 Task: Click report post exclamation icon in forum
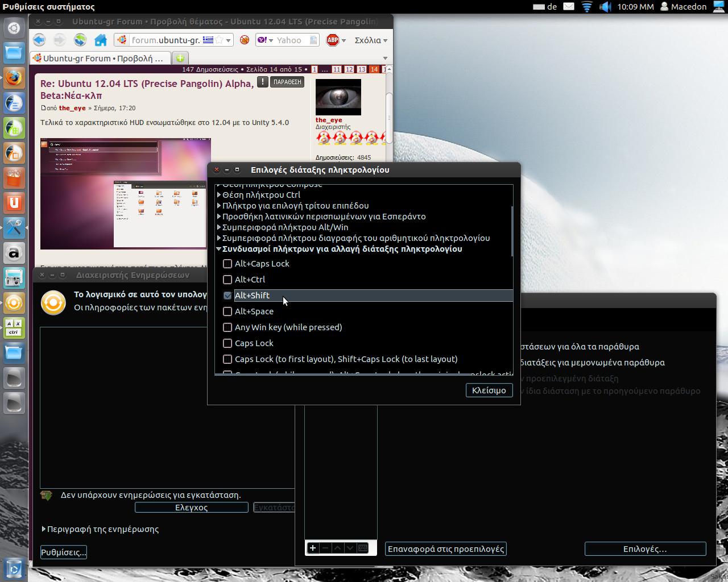coord(262,82)
